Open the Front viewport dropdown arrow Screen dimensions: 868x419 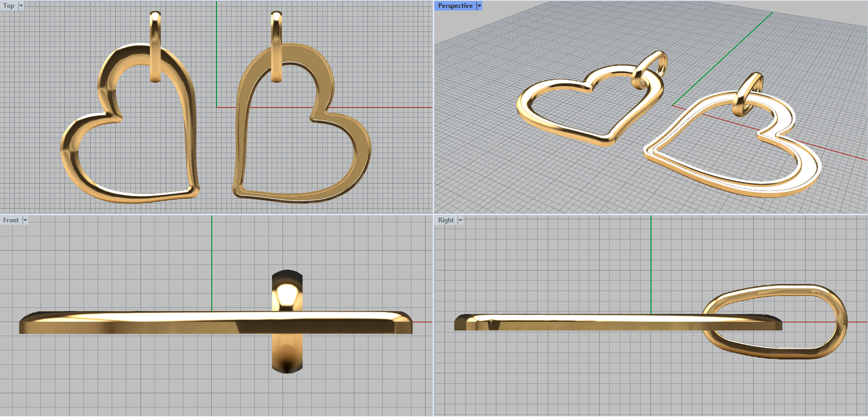tap(25, 220)
